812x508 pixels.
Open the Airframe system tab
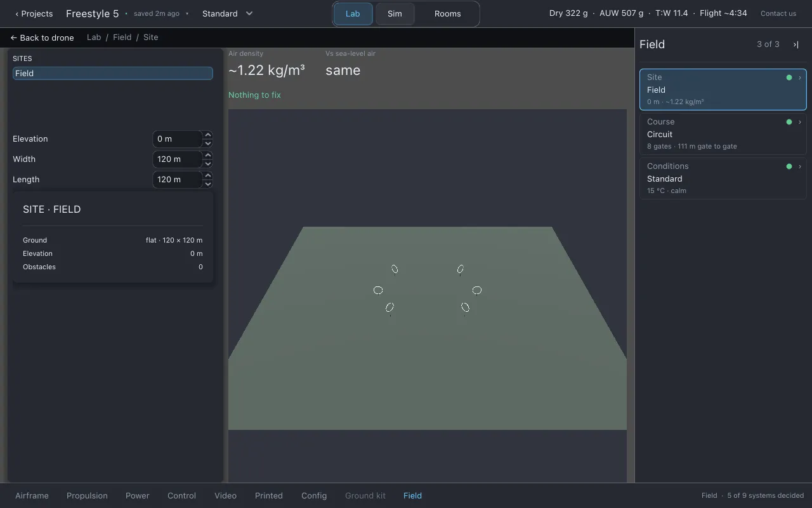click(x=32, y=496)
